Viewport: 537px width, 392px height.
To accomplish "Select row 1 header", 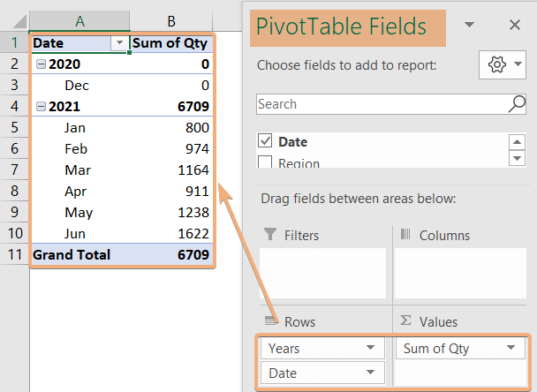I will pyautogui.click(x=14, y=42).
